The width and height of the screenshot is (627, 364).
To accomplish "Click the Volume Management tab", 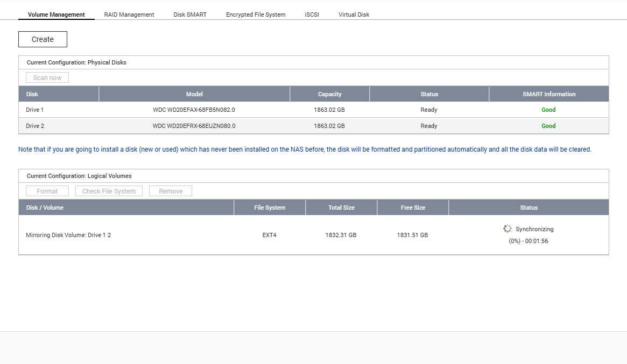I will [x=57, y=15].
